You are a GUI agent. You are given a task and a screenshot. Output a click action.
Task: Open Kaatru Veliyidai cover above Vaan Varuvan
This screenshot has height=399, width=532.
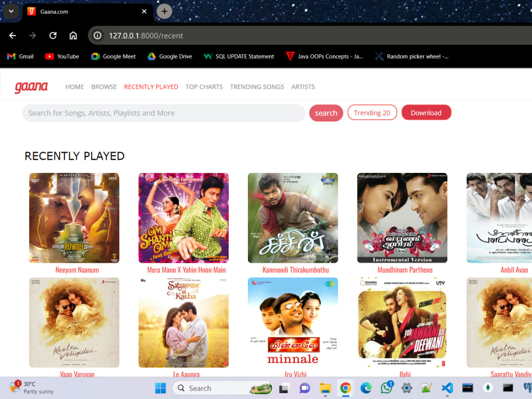tap(74, 322)
